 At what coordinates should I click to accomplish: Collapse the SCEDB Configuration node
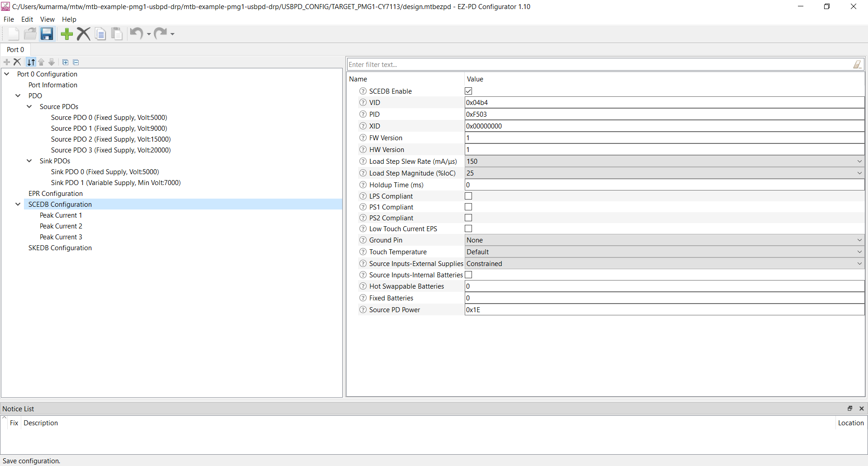(18, 204)
